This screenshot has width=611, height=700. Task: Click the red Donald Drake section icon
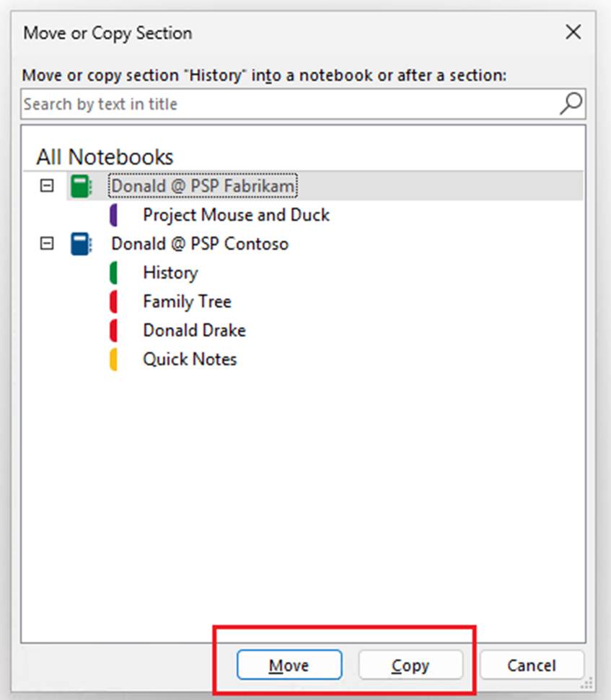pyautogui.click(x=113, y=331)
